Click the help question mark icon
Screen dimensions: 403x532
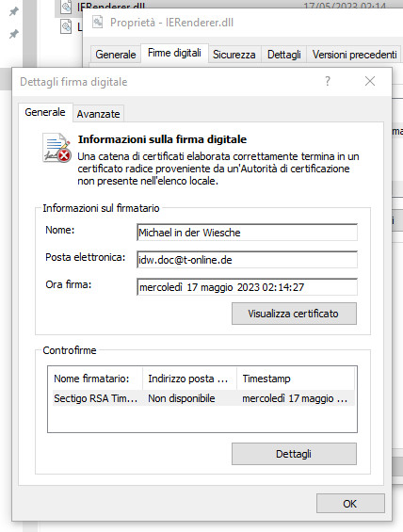coord(328,81)
